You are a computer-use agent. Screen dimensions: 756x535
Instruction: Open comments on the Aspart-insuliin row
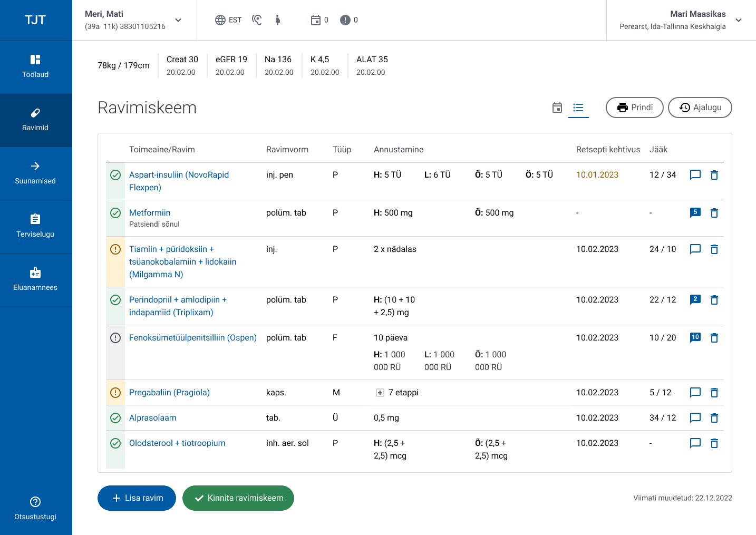tap(695, 175)
